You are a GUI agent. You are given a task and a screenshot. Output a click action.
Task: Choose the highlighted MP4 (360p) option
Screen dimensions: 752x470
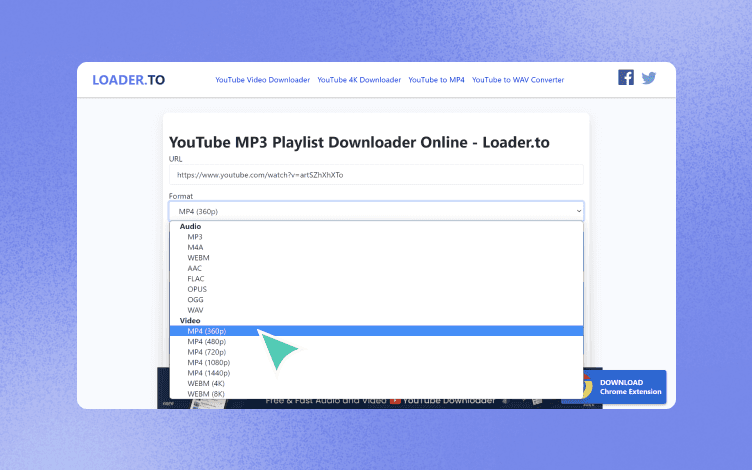[376, 331]
